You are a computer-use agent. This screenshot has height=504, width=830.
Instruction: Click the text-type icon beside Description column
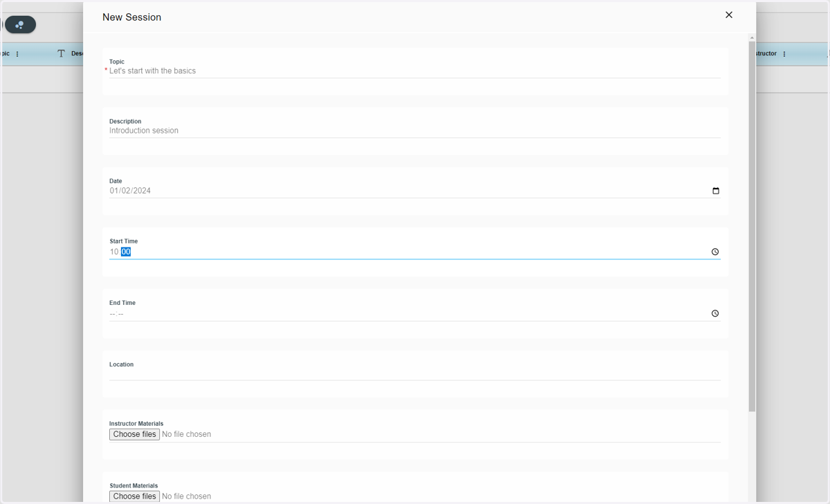click(61, 53)
